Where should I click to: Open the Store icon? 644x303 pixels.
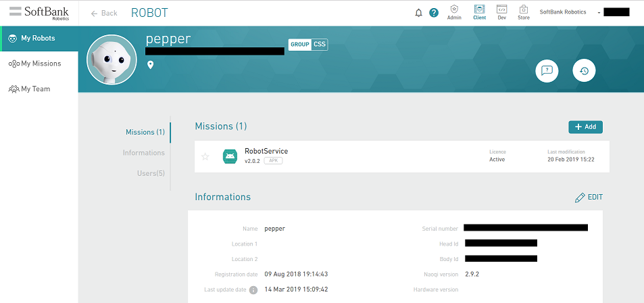tap(524, 12)
